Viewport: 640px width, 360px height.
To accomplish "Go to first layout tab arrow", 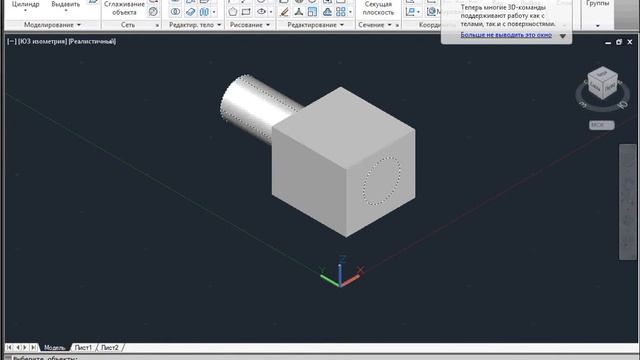I will (x=9, y=347).
